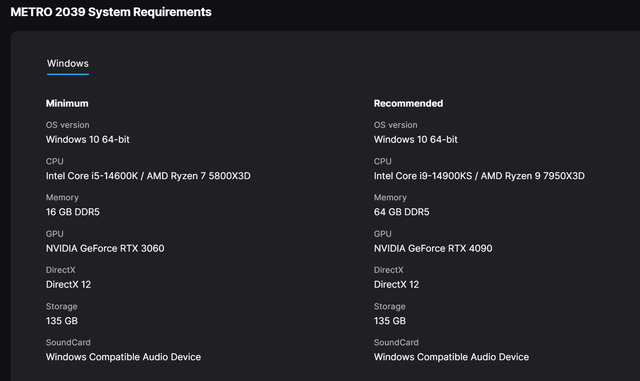Screen dimensions: 640x381
Task: Click minimum Windows Compatible Audio Device text
Action: pos(123,357)
